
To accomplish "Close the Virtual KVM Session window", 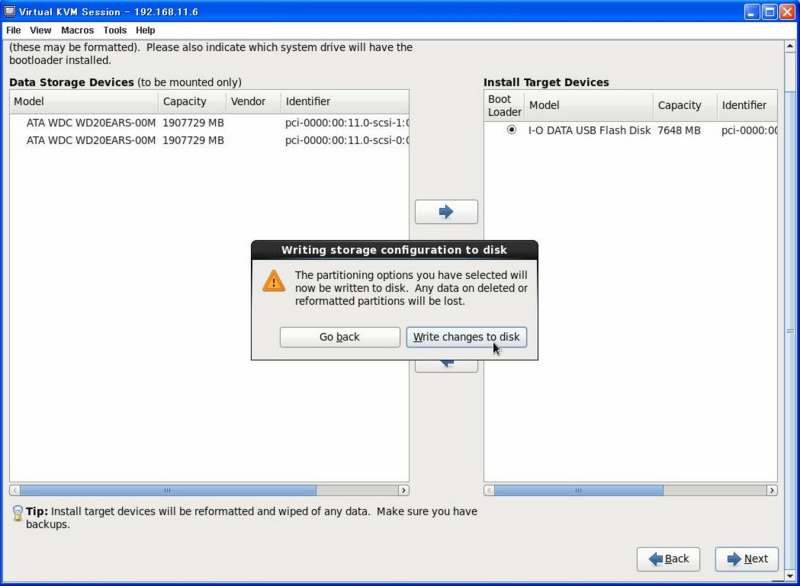I will click(787, 12).
